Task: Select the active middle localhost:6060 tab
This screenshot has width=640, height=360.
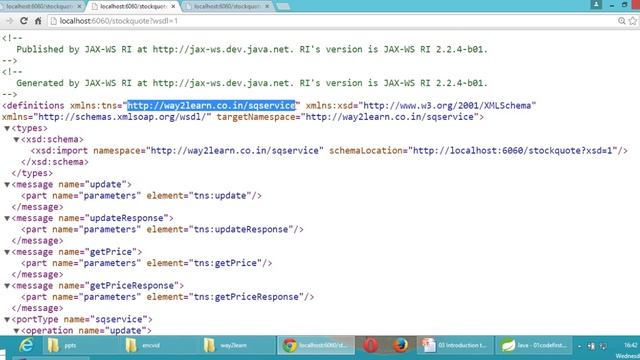Action: 133,7
